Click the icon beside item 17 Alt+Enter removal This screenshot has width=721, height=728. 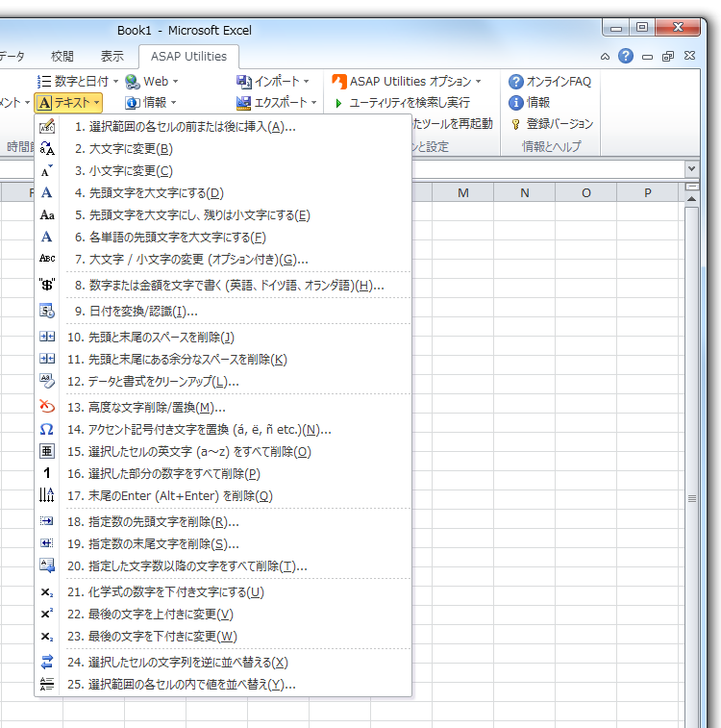[x=47, y=495]
